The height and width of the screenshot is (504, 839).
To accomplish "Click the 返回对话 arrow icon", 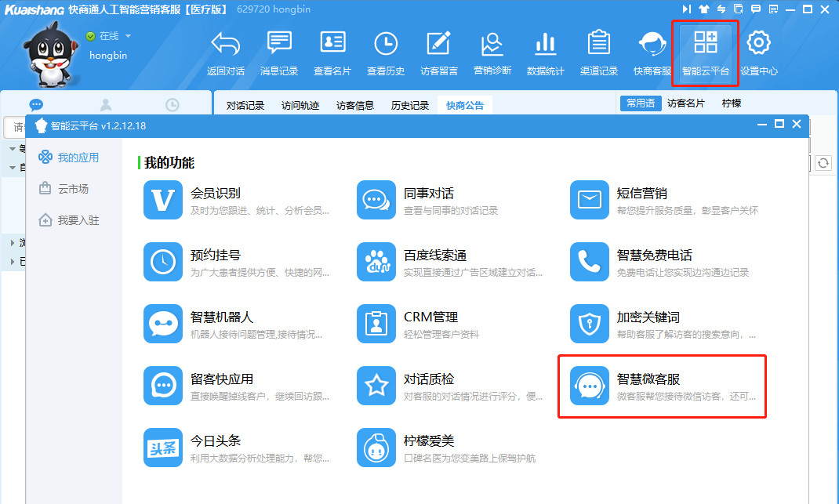I will tap(226, 52).
